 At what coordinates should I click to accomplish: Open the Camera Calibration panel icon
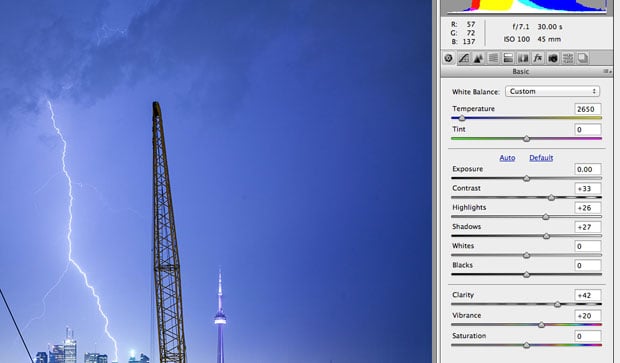(x=553, y=58)
